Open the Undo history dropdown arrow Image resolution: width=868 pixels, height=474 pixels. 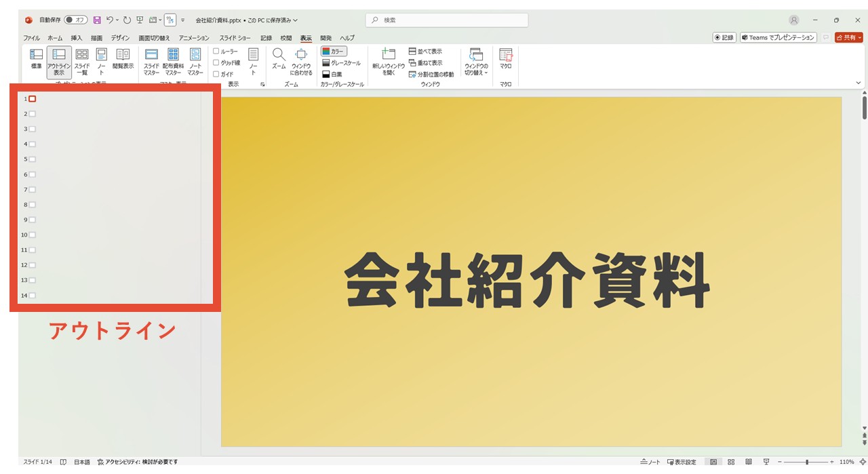(117, 20)
